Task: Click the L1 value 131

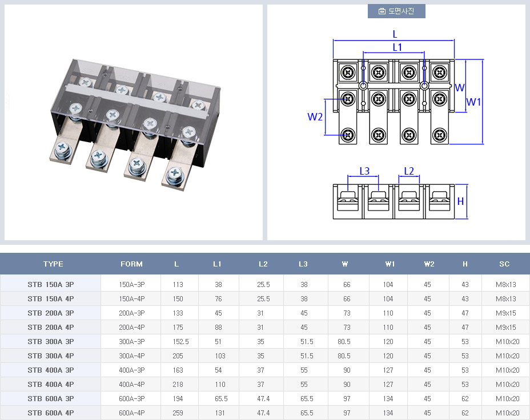Action: click(220, 413)
